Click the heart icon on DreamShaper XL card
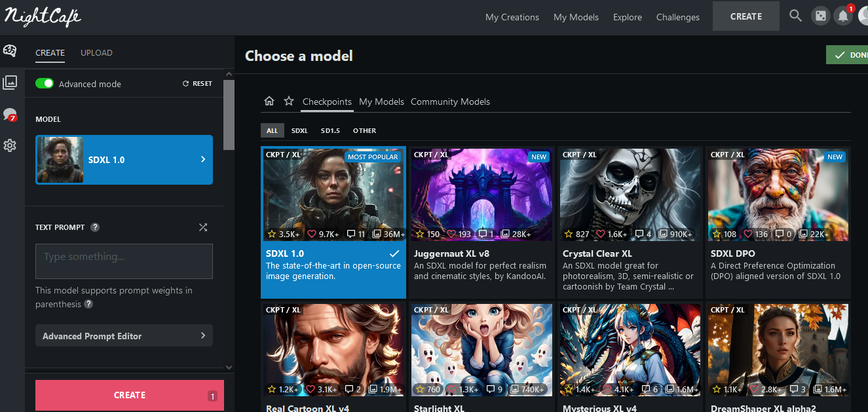 [754, 389]
